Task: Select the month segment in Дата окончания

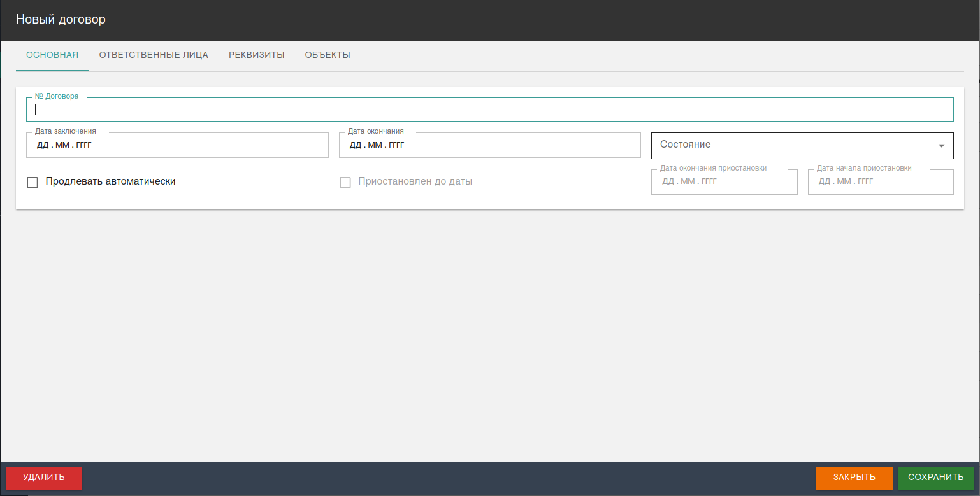Action: point(376,145)
